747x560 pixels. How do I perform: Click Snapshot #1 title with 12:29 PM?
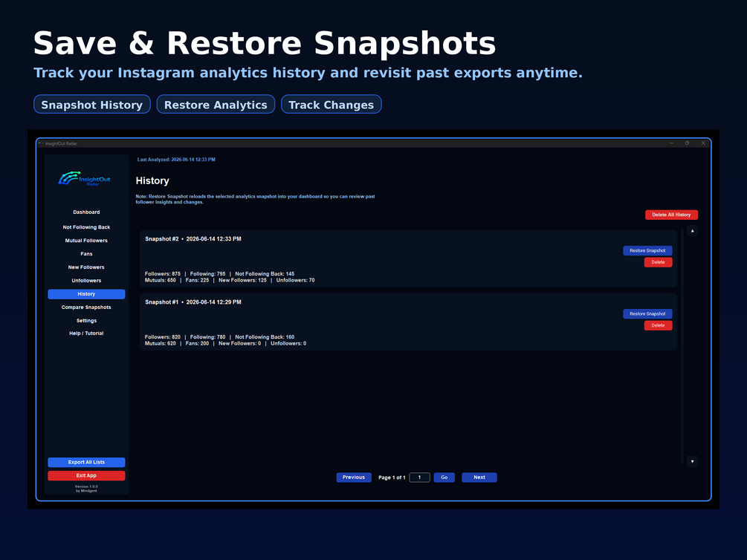pos(193,302)
